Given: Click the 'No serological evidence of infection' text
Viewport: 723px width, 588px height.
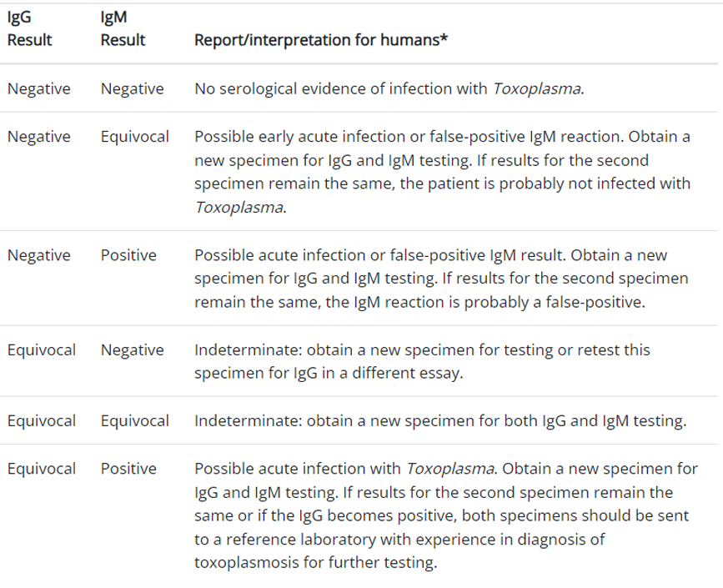Looking at the screenshot, I should (340, 88).
